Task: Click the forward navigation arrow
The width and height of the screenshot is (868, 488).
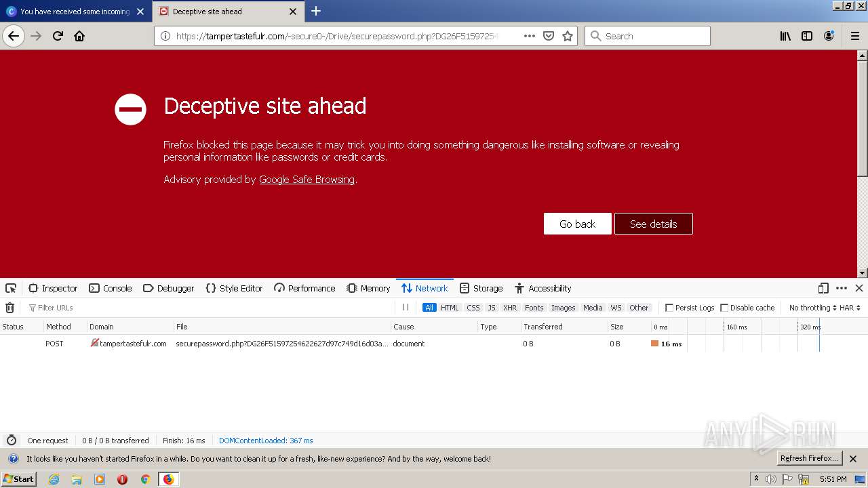Action: (37, 36)
